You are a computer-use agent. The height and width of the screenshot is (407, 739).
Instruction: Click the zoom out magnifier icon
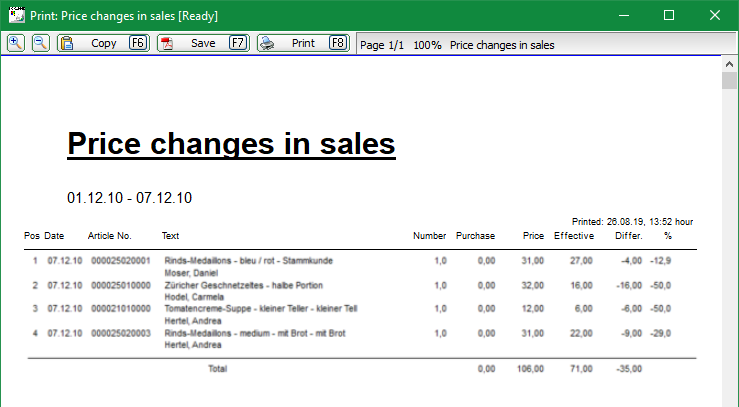tap(41, 43)
